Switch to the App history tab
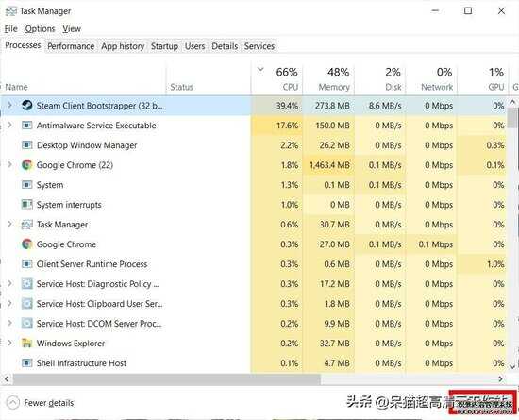The height and width of the screenshot is (420, 519). (x=123, y=46)
